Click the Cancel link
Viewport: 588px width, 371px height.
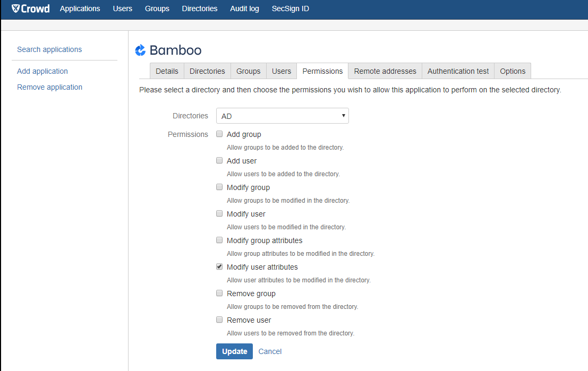270,351
